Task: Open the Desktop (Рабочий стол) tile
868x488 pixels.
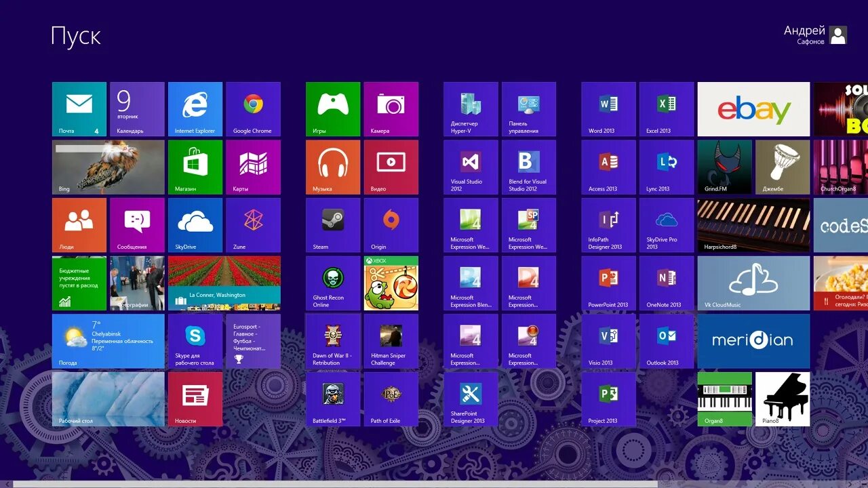Action: pos(108,399)
